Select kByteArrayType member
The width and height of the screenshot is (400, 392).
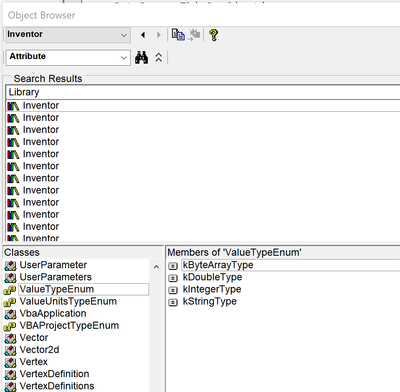click(x=218, y=265)
